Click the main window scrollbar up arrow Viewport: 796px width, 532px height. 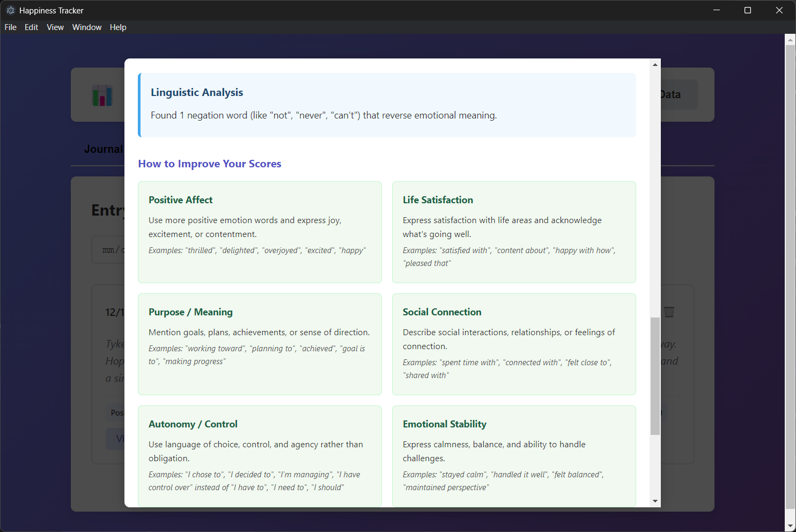790,40
